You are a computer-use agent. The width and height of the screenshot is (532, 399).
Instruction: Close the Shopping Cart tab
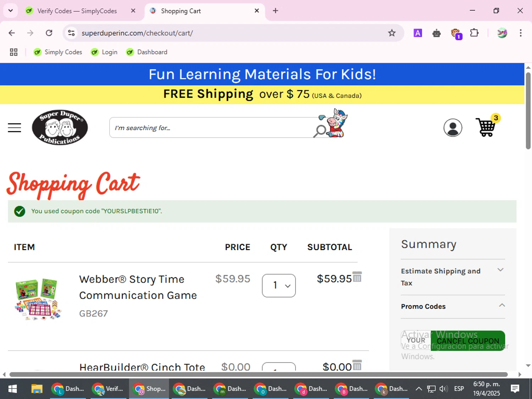[257, 11]
